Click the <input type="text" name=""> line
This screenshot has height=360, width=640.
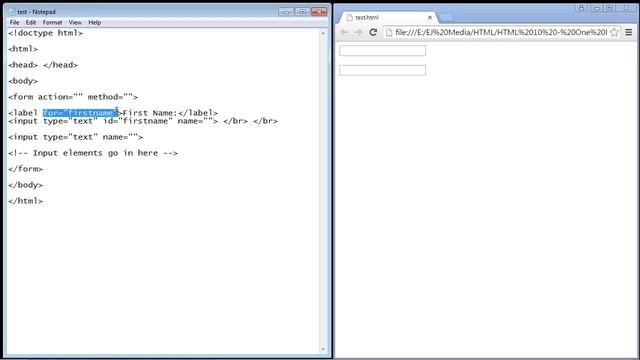(x=76, y=137)
